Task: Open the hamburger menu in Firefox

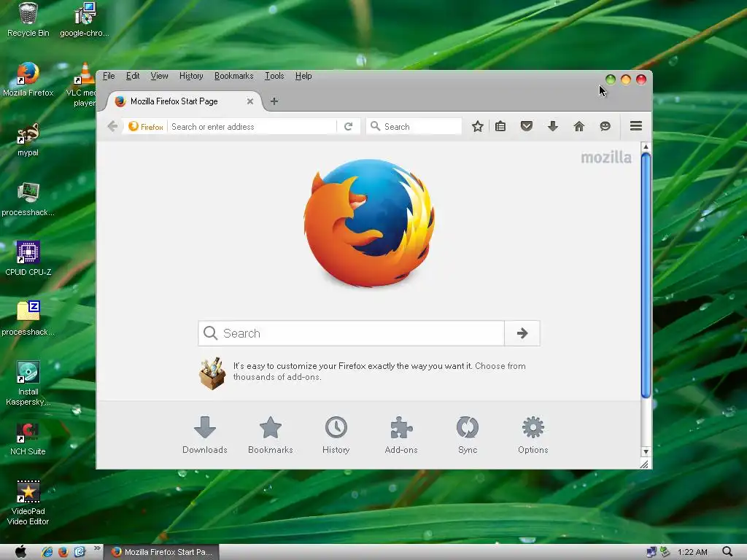Action: (636, 125)
